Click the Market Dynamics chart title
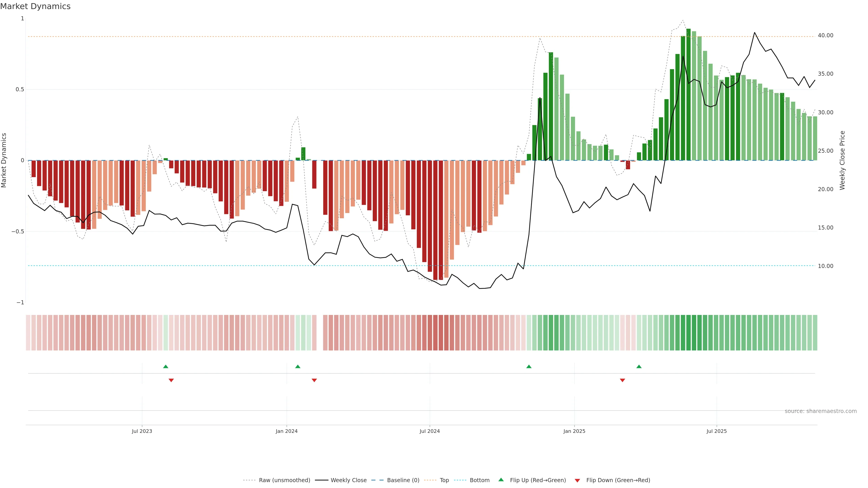Viewport: 868px width, 488px height. point(35,6)
